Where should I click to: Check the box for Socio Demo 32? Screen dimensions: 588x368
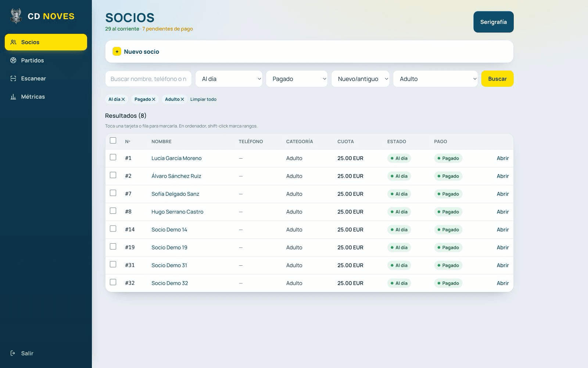[x=113, y=282]
